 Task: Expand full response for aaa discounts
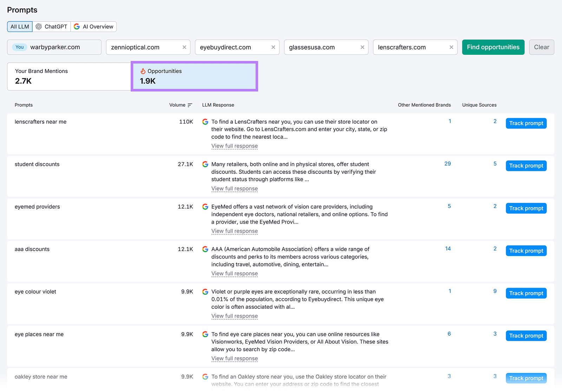click(234, 274)
